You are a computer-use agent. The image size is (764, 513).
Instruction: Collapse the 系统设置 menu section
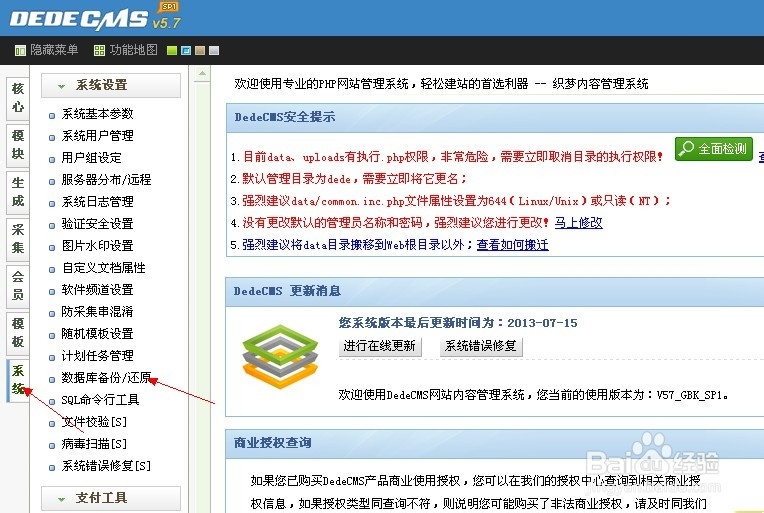(111, 85)
